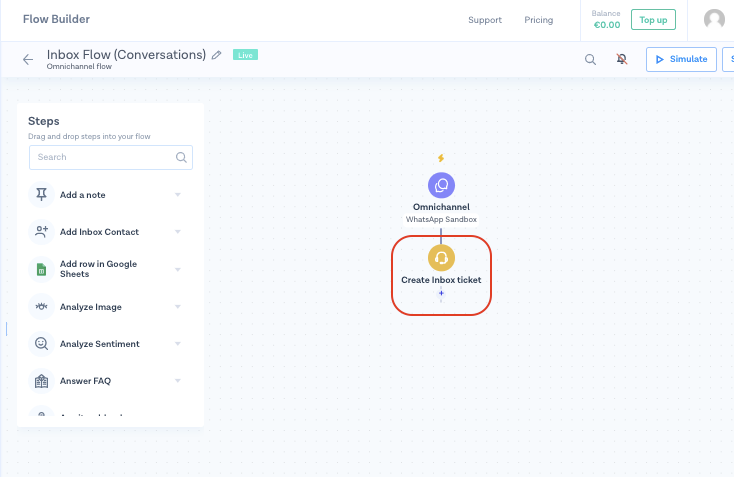This screenshot has width=734, height=477.
Task: Click the Top up button
Action: coord(653,20)
